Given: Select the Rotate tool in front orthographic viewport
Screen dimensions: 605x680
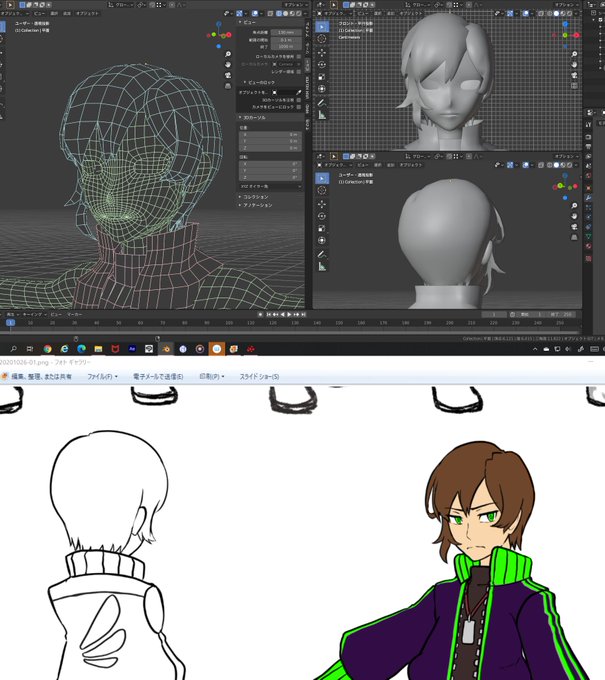Looking at the screenshot, I should pos(322,65).
